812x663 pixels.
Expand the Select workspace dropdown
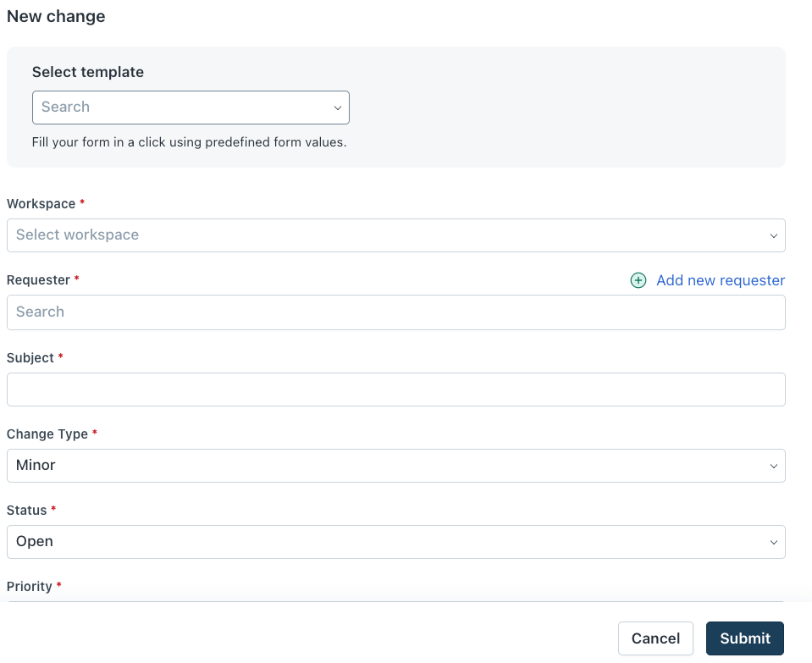(x=396, y=235)
